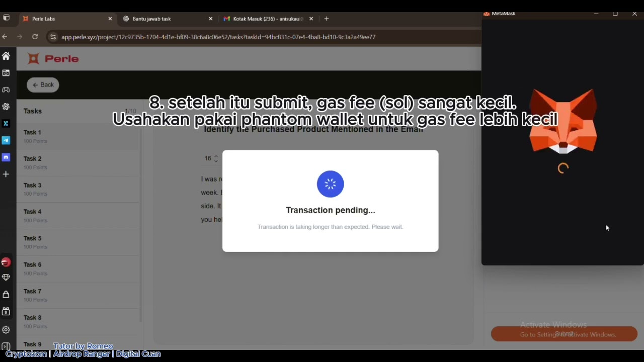Screen dimensions: 644x362
Task: Click the orange Submit button
Action: click(x=564, y=334)
